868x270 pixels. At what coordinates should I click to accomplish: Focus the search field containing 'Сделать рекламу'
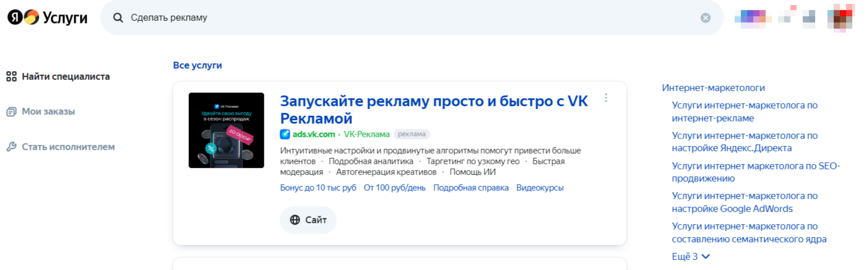[x=411, y=17]
